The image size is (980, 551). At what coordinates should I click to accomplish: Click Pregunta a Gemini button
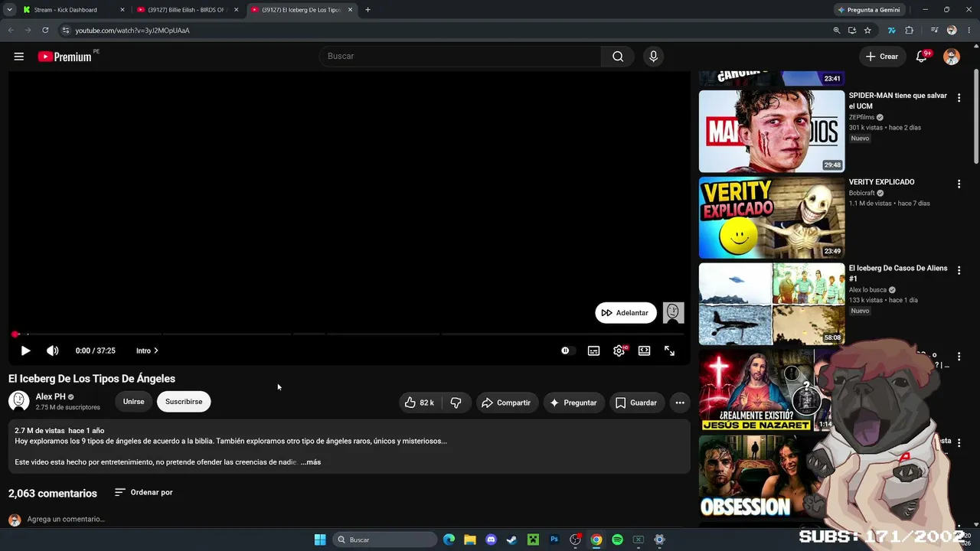tap(869, 10)
